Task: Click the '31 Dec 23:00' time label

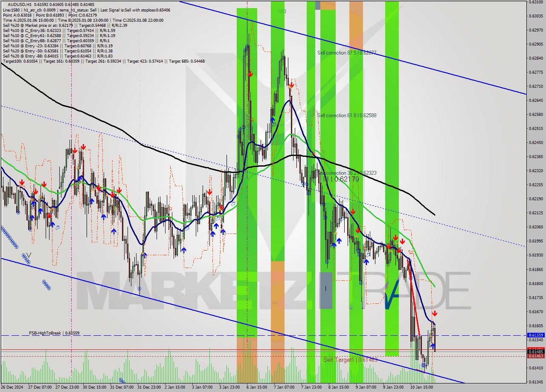Action: (x=149, y=388)
